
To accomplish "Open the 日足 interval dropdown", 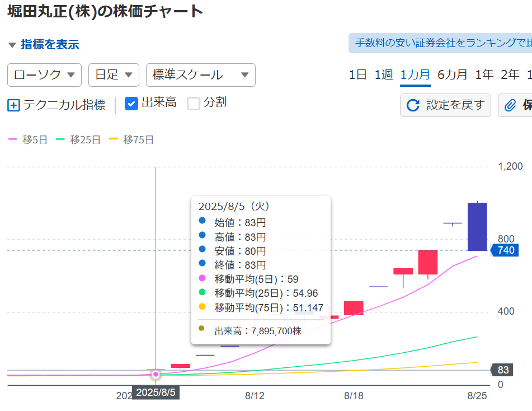I will coord(114,75).
